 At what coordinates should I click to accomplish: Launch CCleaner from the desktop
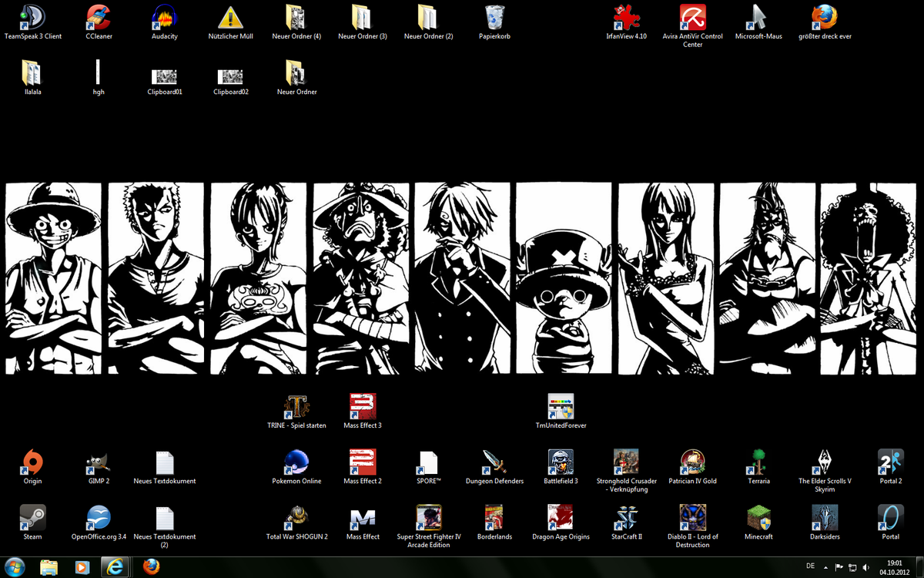pyautogui.click(x=99, y=22)
